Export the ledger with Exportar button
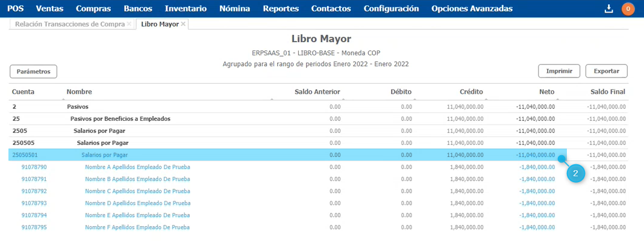Screen dimensions: 644x243 pos(606,71)
